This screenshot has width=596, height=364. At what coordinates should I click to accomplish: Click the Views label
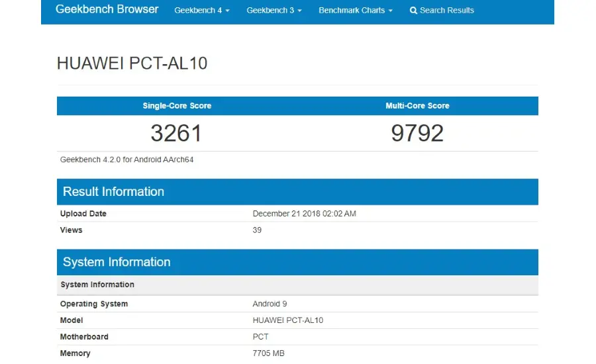point(71,230)
